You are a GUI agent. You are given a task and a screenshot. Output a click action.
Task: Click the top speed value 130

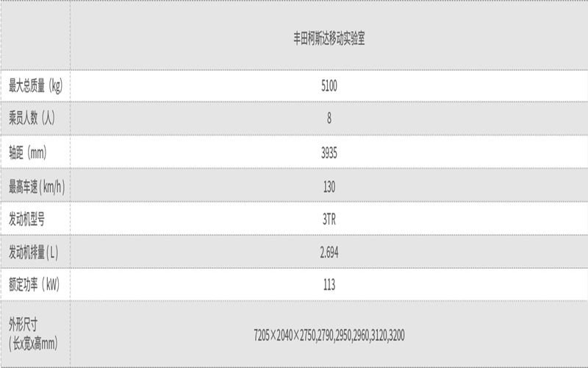click(x=329, y=187)
